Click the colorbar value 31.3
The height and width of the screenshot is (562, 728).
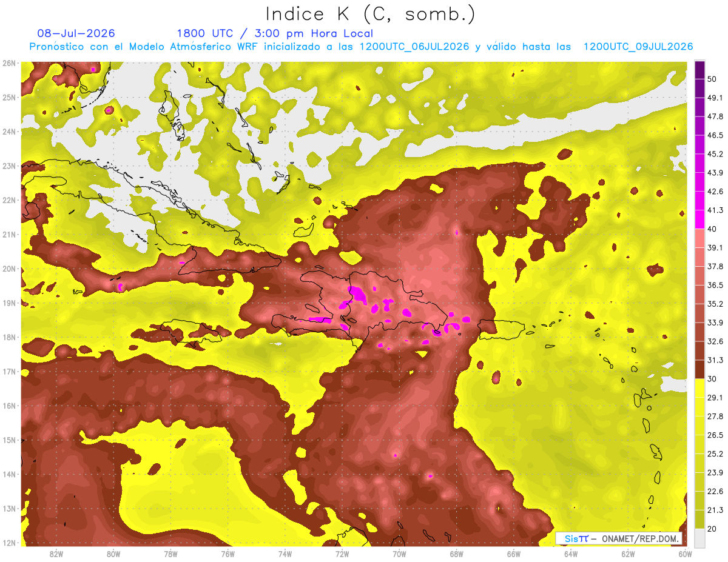coord(716,360)
